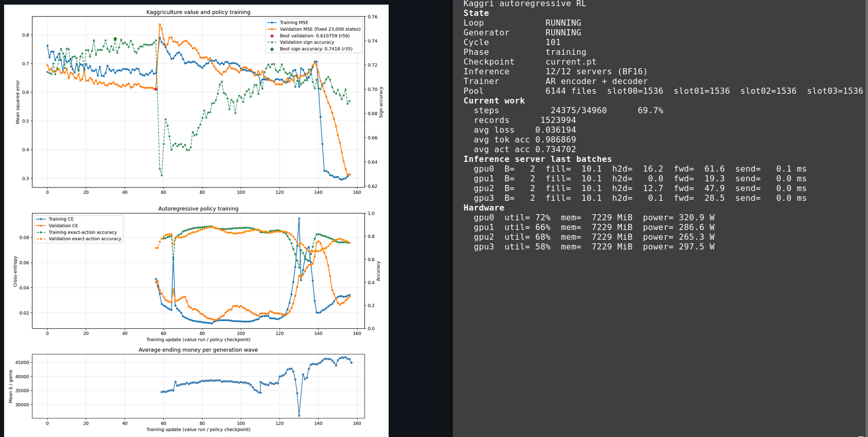The height and width of the screenshot is (437, 868).
Task: Click gpu1's util value "66%"
Action: (x=542, y=227)
